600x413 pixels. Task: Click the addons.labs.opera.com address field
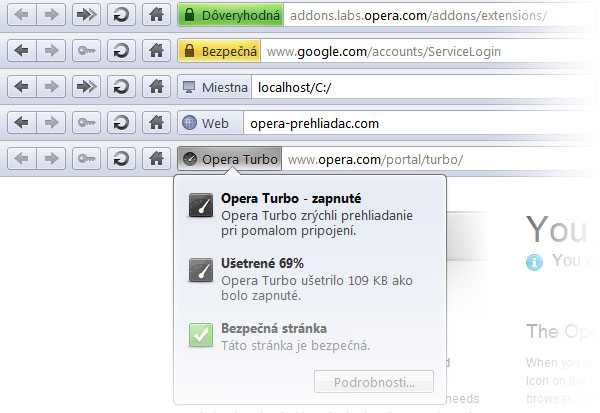(440, 15)
